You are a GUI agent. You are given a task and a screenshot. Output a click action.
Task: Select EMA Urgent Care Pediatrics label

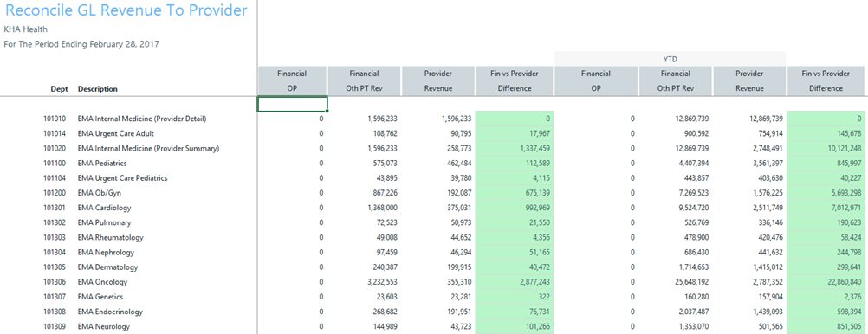click(122, 178)
